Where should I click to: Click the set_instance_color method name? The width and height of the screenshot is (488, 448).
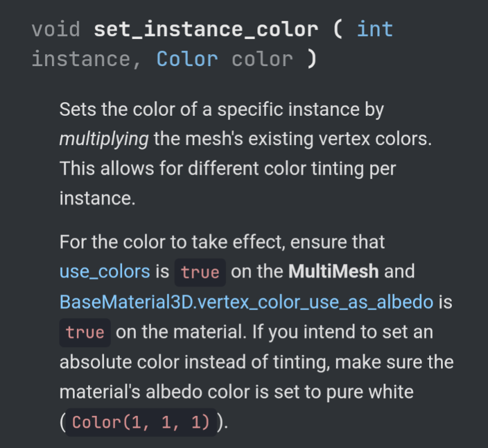pyautogui.click(x=206, y=29)
